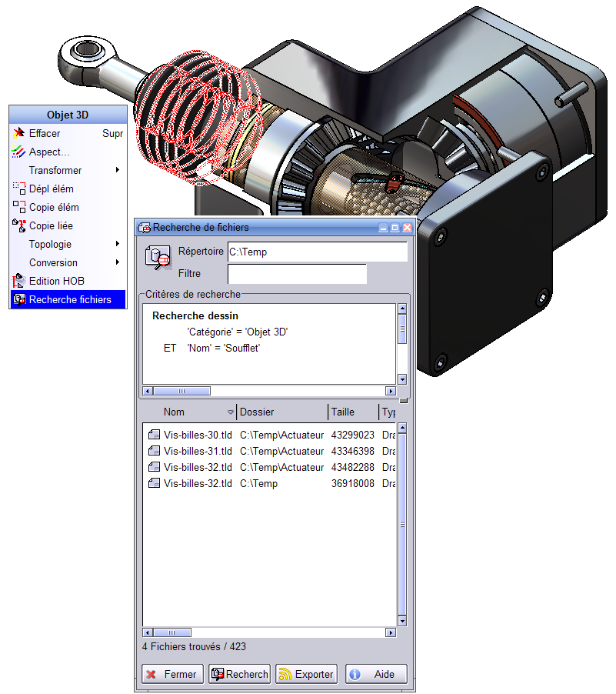Close the Recherche de fichiers window
This screenshot has width=616, height=694.
pos(407,228)
